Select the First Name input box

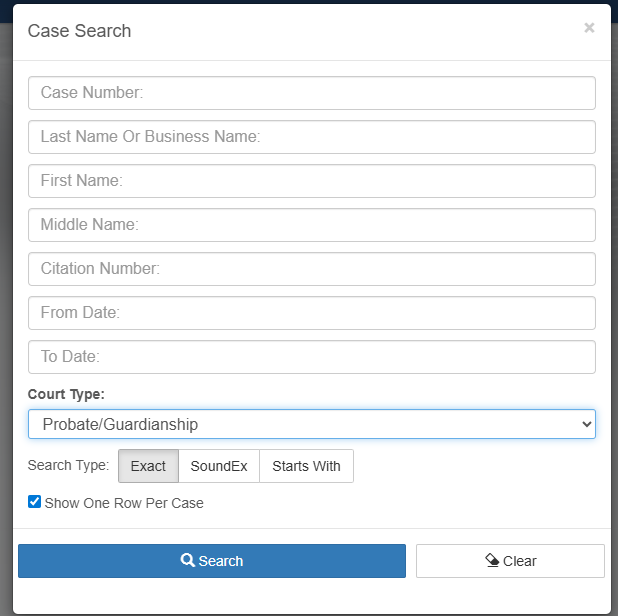(x=311, y=181)
